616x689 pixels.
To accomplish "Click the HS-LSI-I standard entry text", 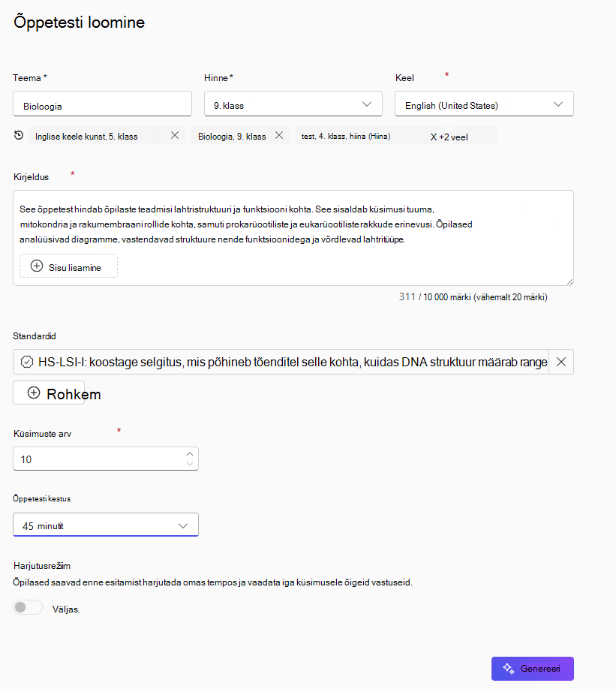I will click(x=293, y=362).
